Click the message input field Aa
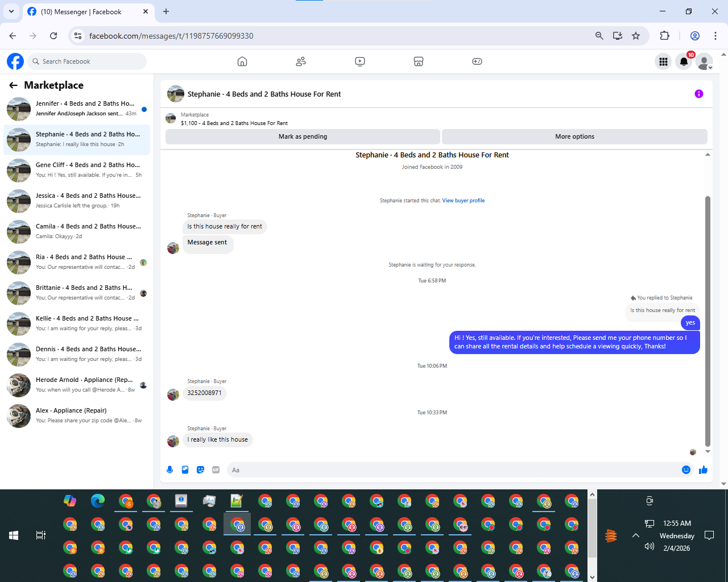Image resolution: width=728 pixels, height=582 pixels. 452,470
